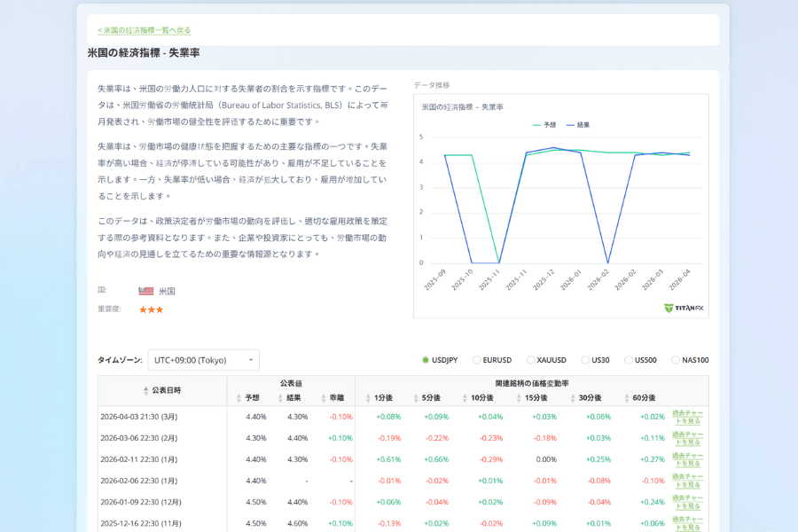
Task: Sort by 30分後 column sort icon
Action: coord(573,398)
